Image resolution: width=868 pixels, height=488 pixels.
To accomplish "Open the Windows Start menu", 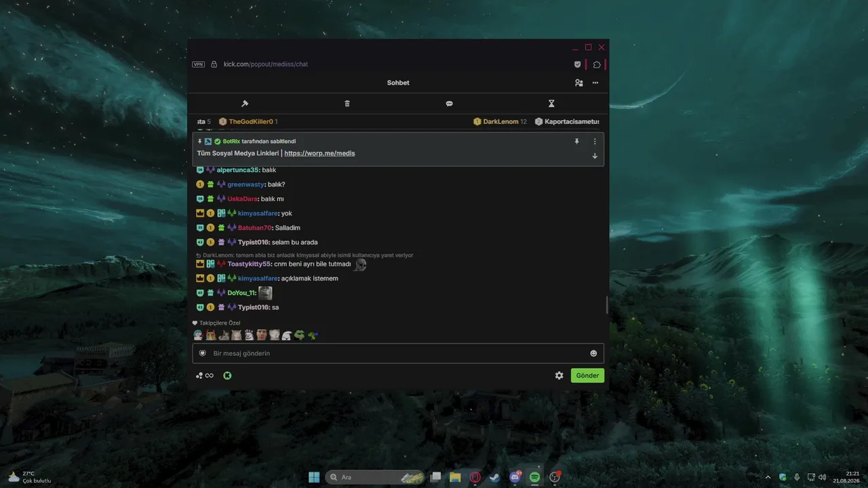I will pos(314,477).
